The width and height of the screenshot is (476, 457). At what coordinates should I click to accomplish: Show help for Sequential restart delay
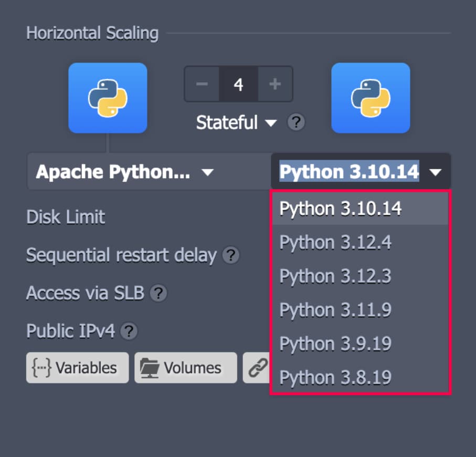[x=231, y=256]
